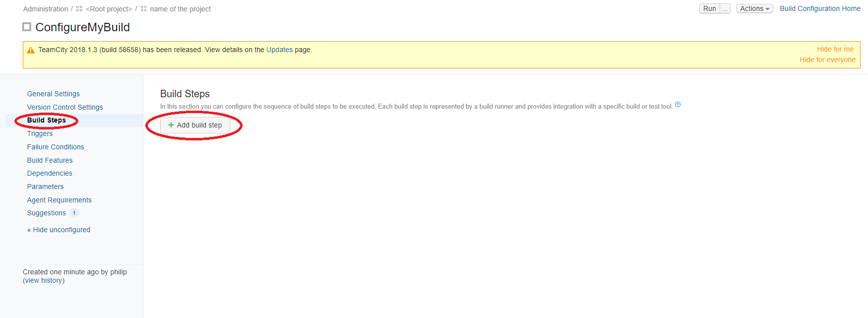Open Failure Conditions settings
The image size is (868, 318).
(56, 147)
